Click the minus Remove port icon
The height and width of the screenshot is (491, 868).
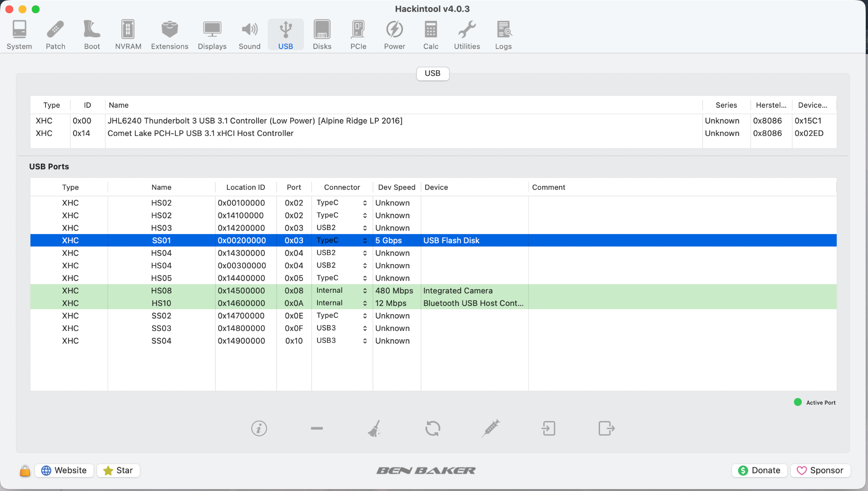pyautogui.click(x=317, y=428)
